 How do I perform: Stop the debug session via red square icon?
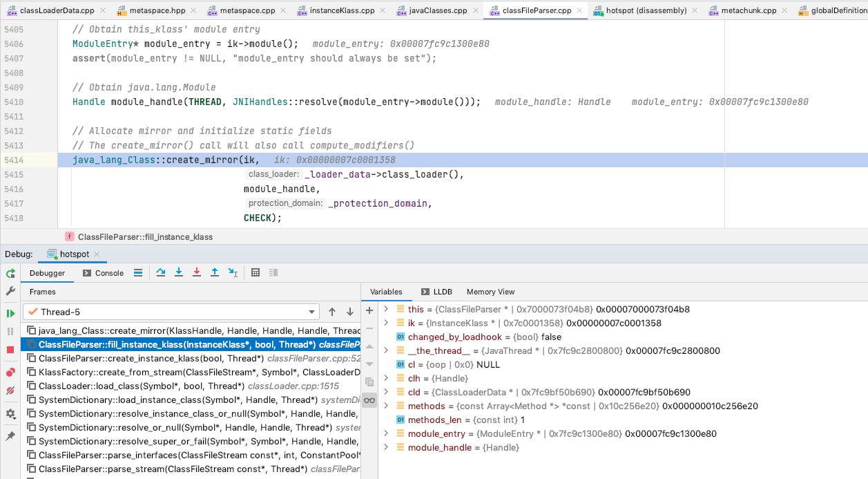click(10, 351)
